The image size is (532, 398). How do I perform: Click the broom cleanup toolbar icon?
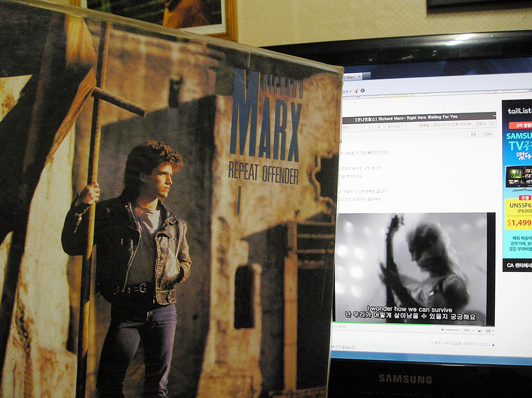coord(356,91)
